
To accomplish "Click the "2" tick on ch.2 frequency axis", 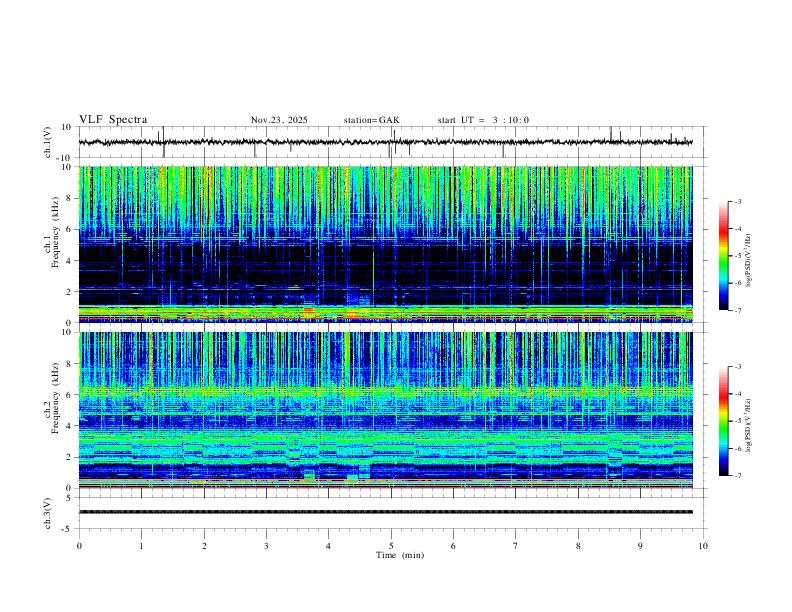I will (x=69, y=457).
